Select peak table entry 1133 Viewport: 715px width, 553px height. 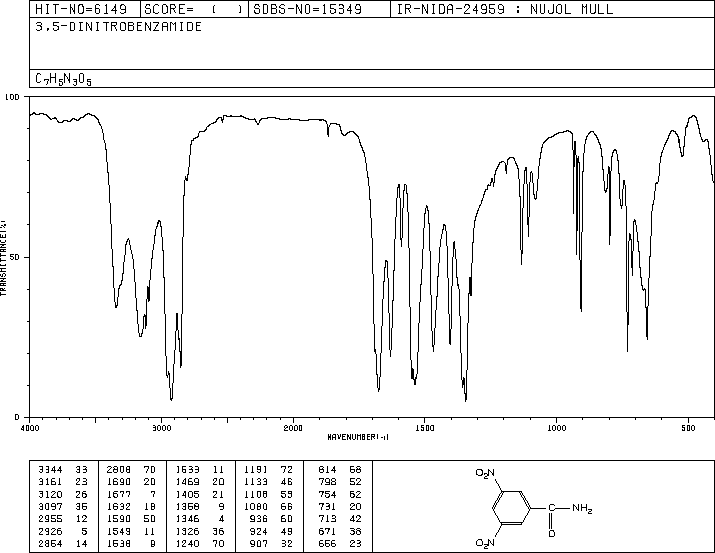pos(256,482)
